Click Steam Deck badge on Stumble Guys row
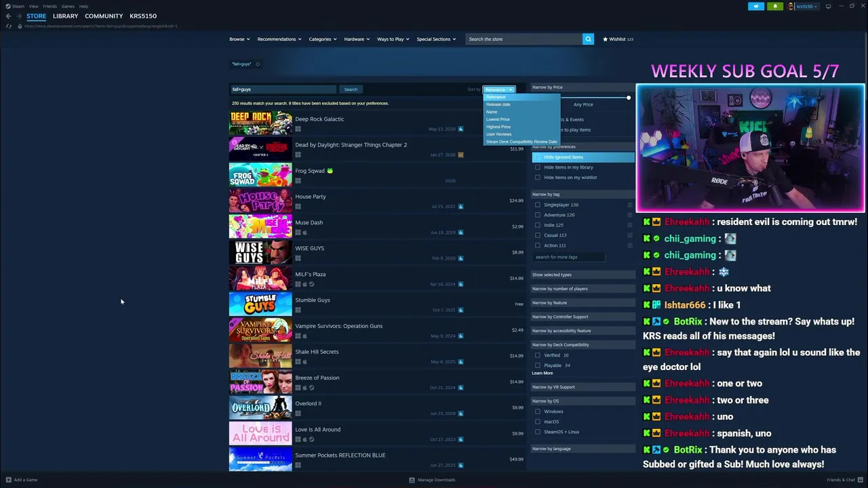This screenshot has height=488, width=868. click(460, 310)
